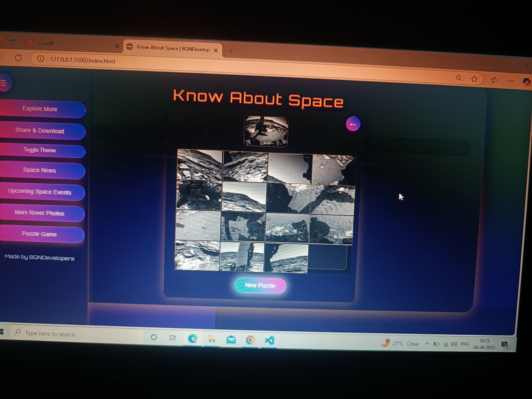Open the favorites list icon
This screenshot has height=399, width=532.
pyautogui.click(x=494, y=80)
